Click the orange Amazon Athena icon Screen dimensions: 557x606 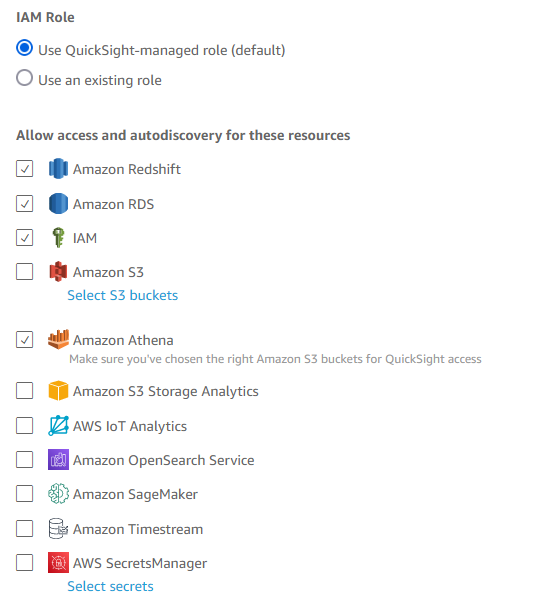58,339
